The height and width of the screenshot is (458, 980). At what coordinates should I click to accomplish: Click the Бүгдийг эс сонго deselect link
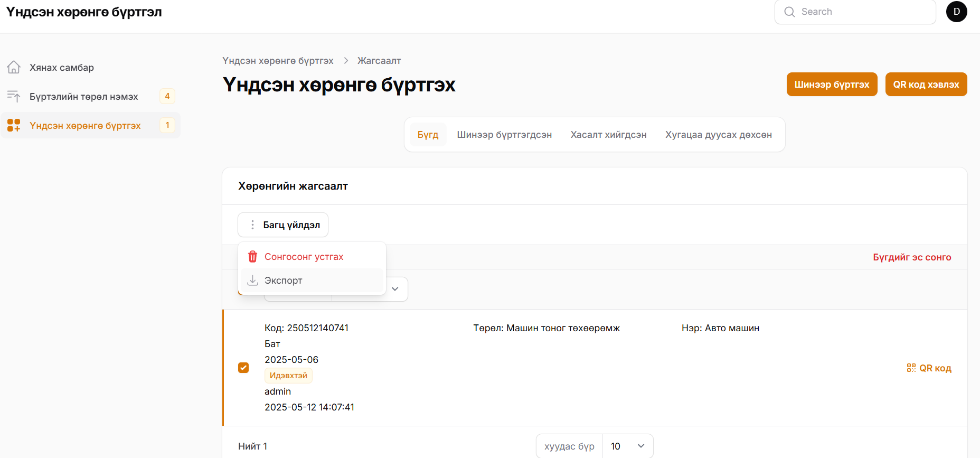[912, 257]
